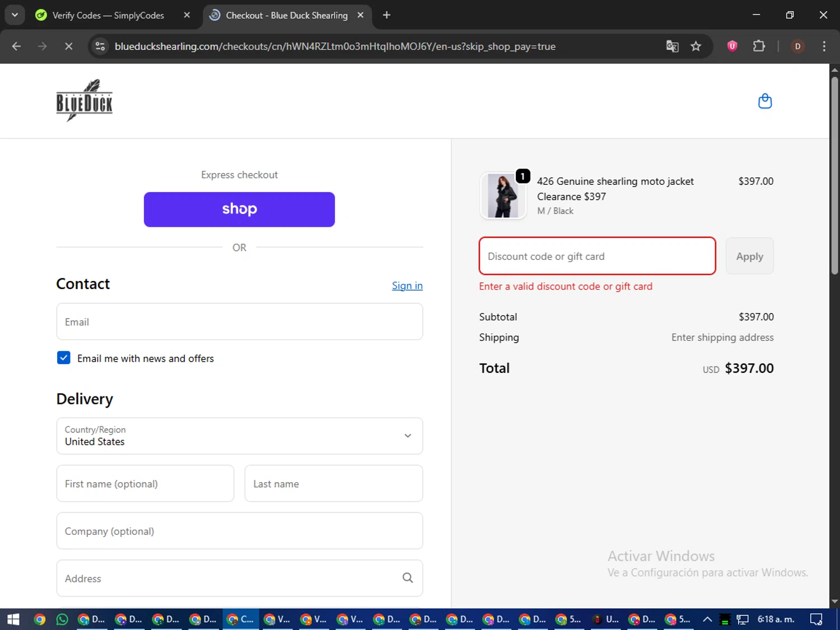Click the Discount code or gift card field

[598, 256]
